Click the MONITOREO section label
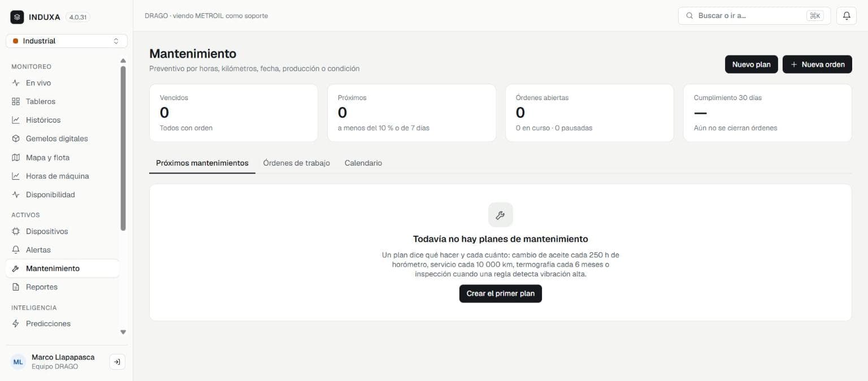This screenshot has width=868, height=381. (31, 67)
